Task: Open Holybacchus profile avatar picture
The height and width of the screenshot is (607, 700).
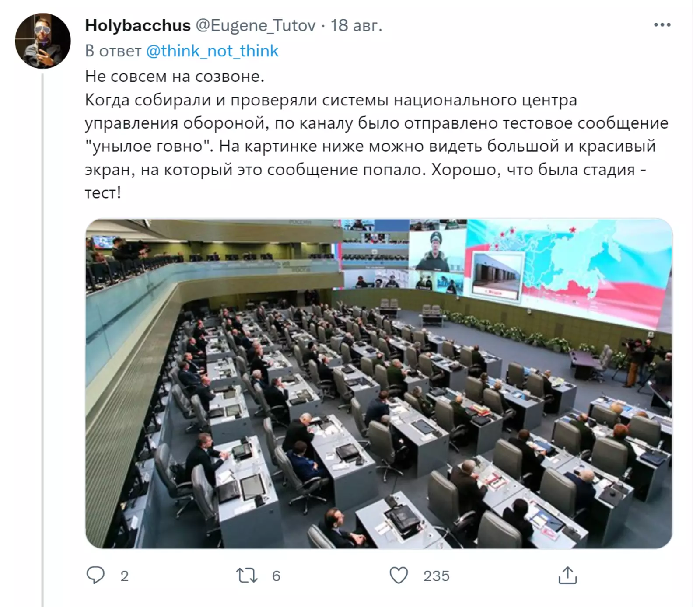Action: 42,41
